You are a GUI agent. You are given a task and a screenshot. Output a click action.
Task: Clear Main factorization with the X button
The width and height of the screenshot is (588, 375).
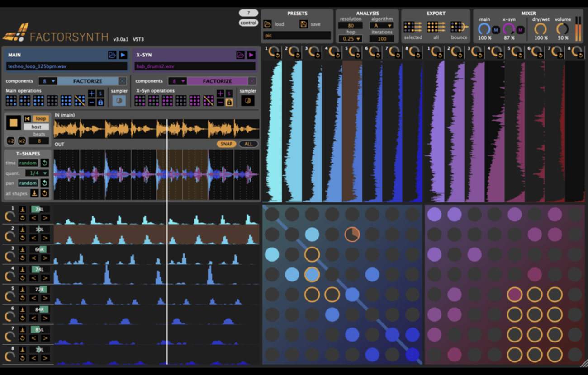123,81
